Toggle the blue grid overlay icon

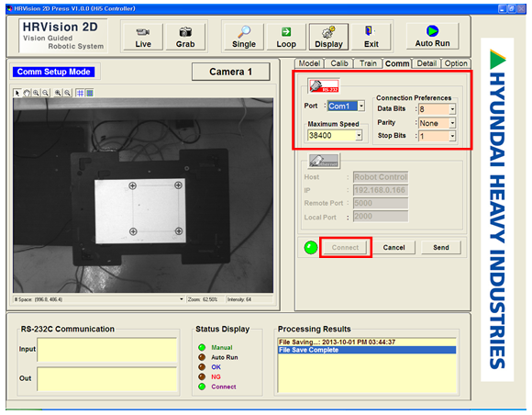tap(80, 93)
